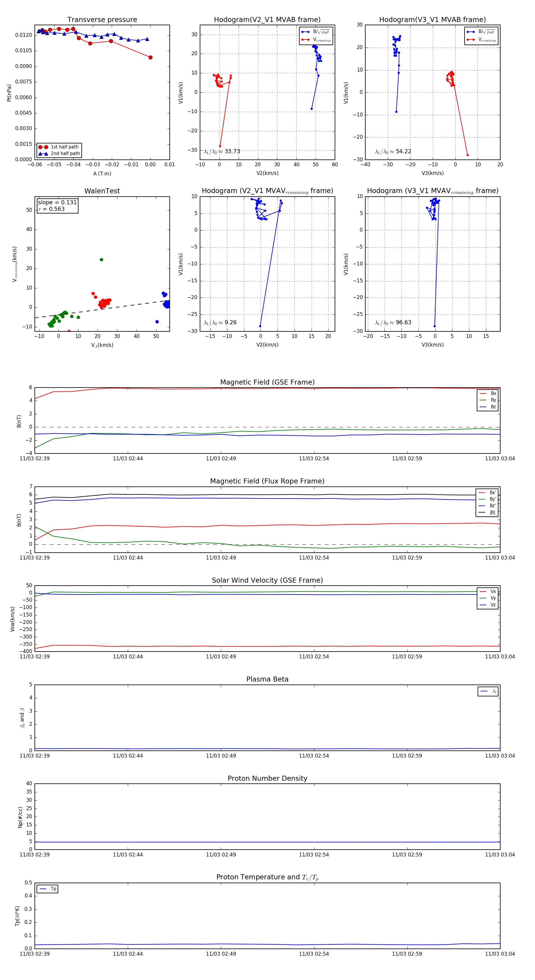
Task: Click the 'V_A(km/s)' x-axis label of WalenTest
Action: point(102,345)
